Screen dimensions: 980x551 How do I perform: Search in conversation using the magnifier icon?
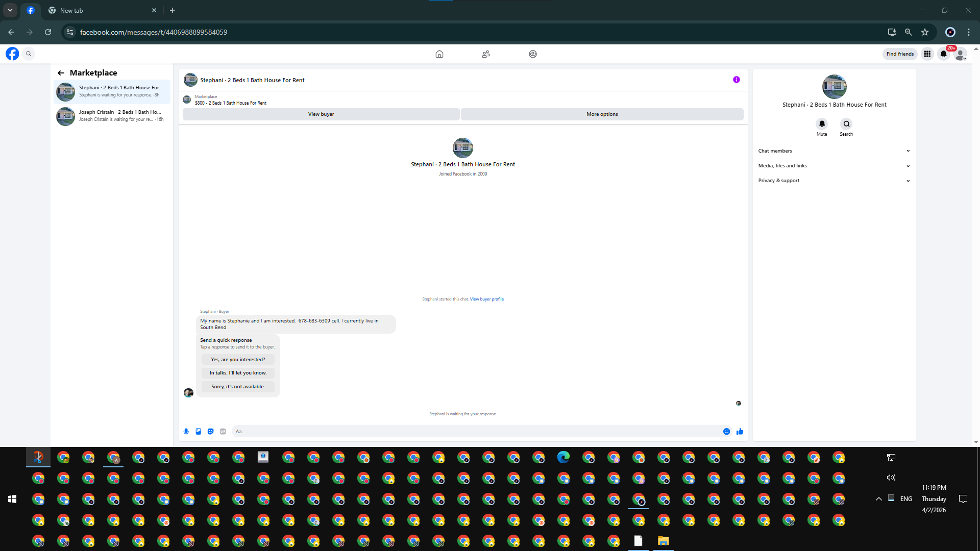(x=846, y=124)
